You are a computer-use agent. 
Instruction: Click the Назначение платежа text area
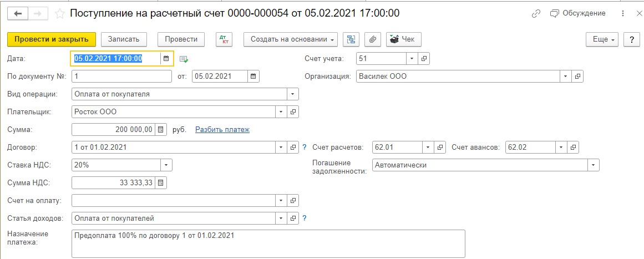click(268, 243)
